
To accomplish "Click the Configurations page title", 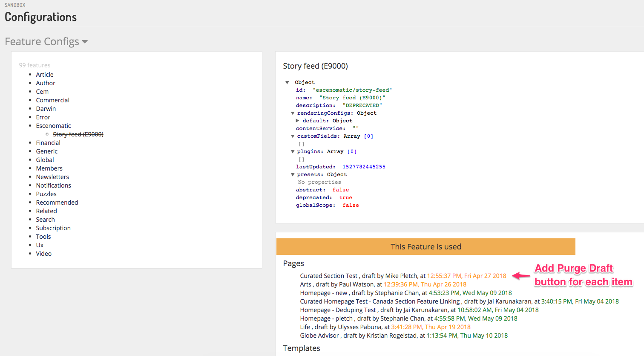I will [41, 17].
